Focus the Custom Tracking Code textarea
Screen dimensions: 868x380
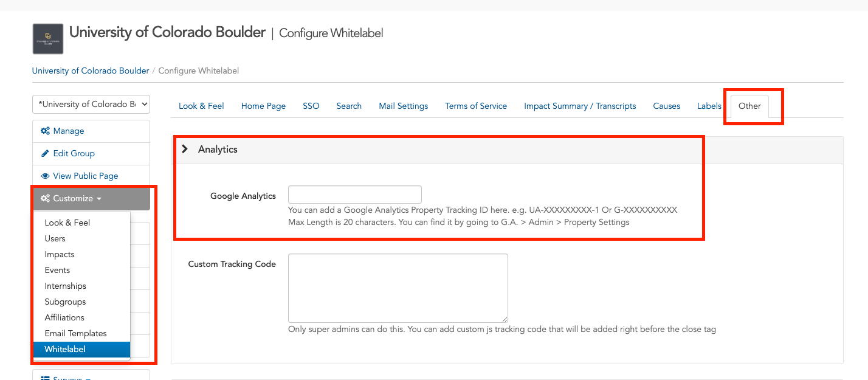click(x=398, y=288)
